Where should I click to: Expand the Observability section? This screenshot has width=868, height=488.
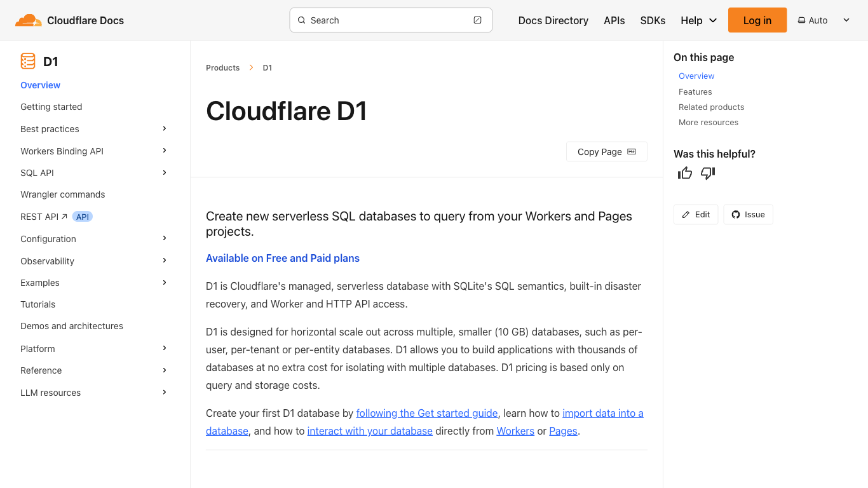[x=164, y=261]
